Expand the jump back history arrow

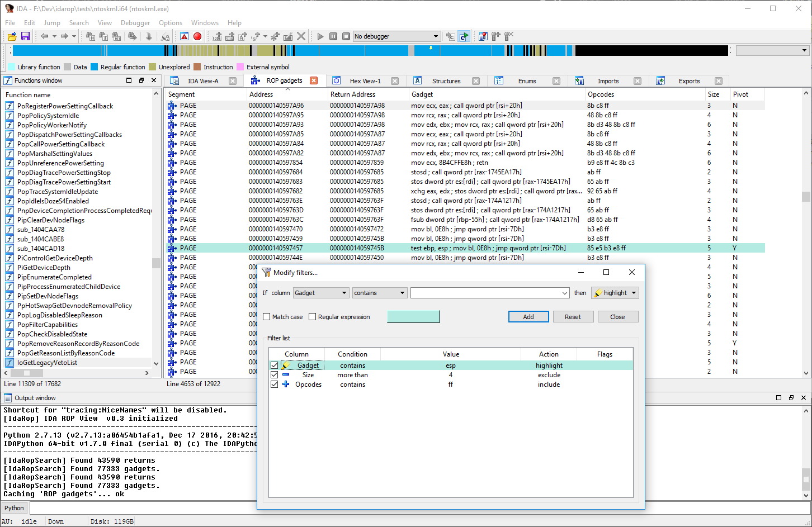pyautogui.click(x=54, y=36)
